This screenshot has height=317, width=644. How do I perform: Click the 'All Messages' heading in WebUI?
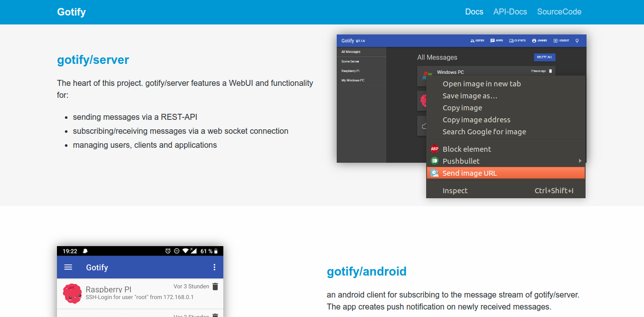437,57
